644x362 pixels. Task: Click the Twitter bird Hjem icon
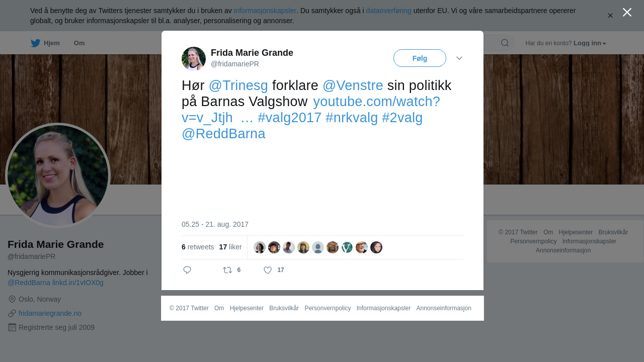tap(35, 43)
